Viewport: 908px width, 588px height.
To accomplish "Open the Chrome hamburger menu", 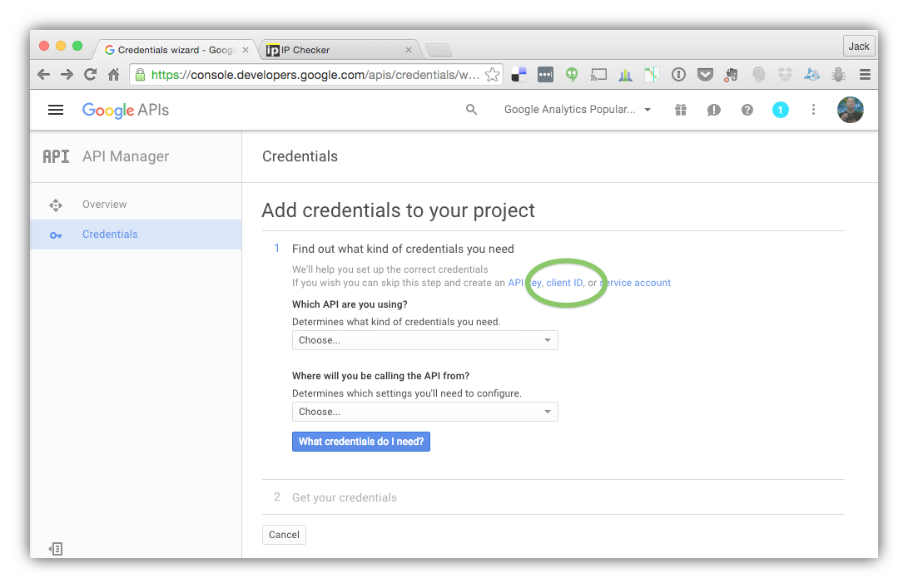I will pos(866,75).
